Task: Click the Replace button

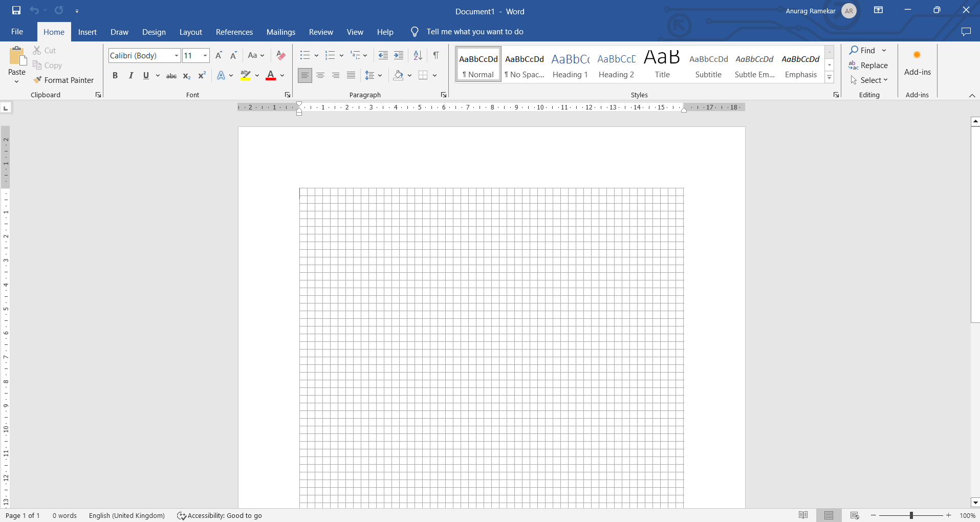Action: pos(868,66)
